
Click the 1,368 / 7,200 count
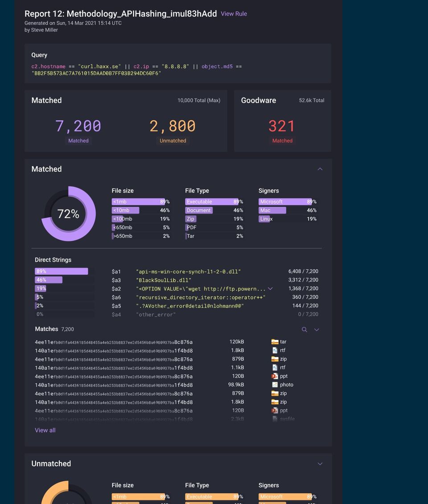pyautogui.click(x=303, y=289)
